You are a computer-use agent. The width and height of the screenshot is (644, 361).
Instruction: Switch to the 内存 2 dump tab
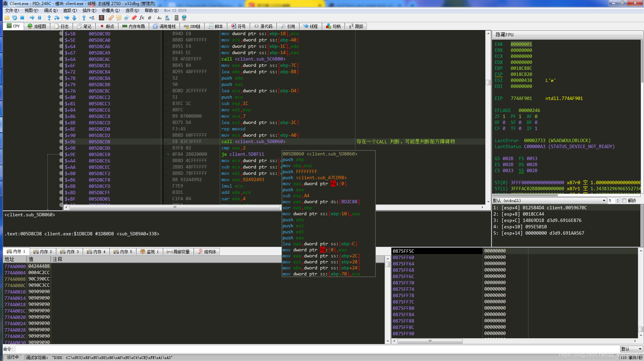click(x=43, y=252)
